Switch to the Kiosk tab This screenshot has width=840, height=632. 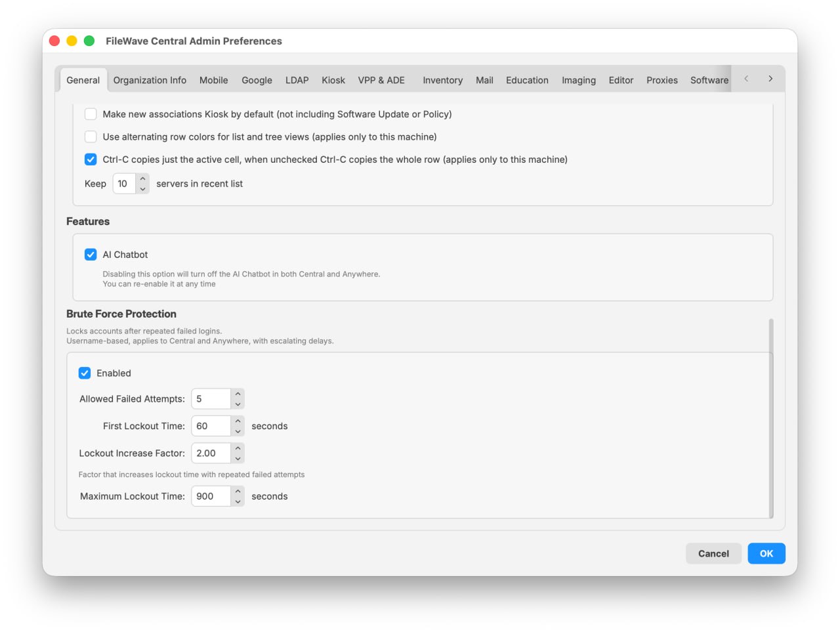[333, 80]
